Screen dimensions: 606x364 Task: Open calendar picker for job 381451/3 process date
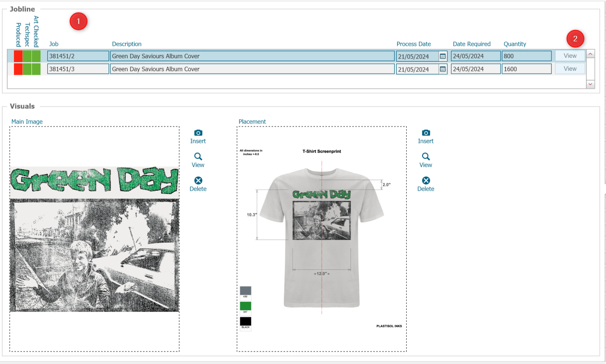pos(443,69)
